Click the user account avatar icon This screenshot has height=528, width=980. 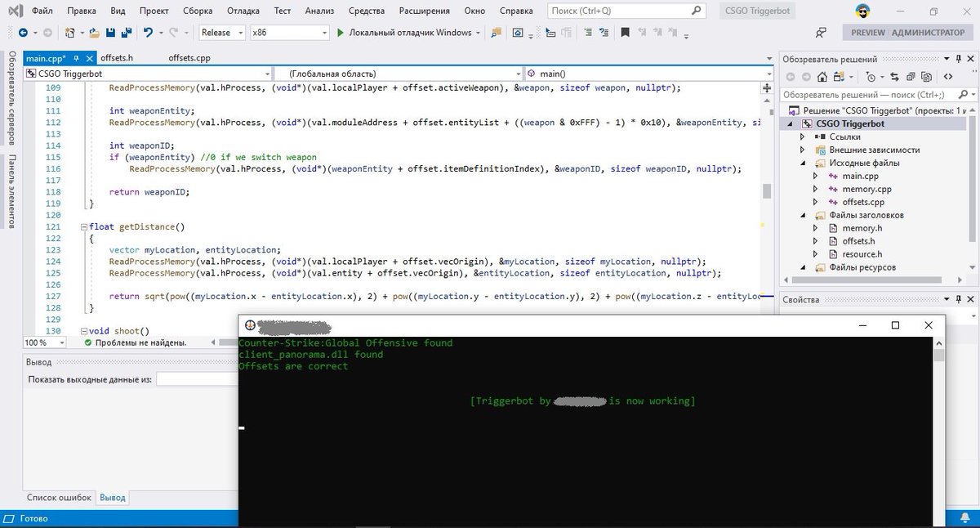(863, 11)
